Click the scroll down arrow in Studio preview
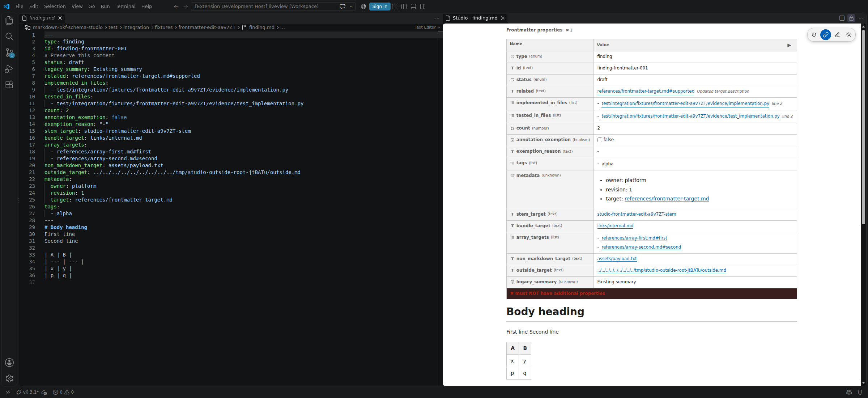The height and width of the screenshot is (398, 868). click(863, 382)
